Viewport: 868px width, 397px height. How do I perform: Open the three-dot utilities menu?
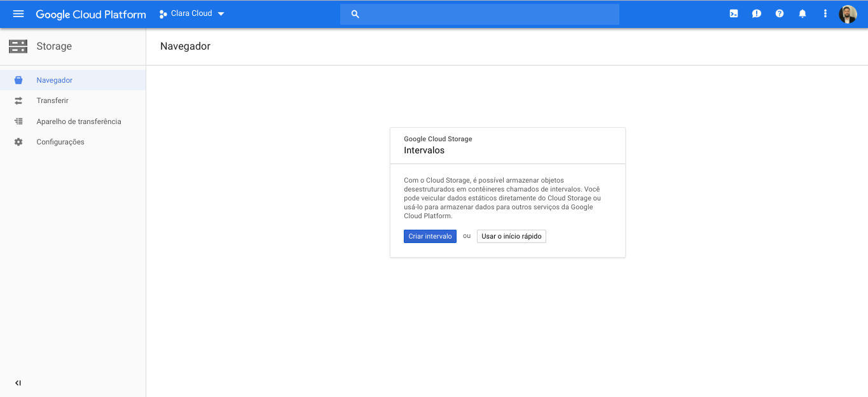pyautogui.click(x=825, y=13)
